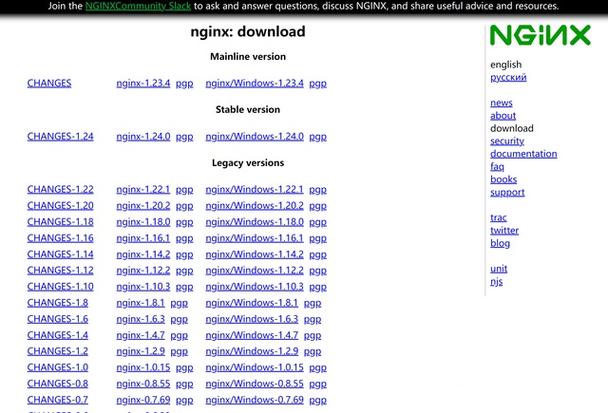The width and height of the screenshot is (608, 413).
Task: Switch language to русский
Action: pos(508,78)
